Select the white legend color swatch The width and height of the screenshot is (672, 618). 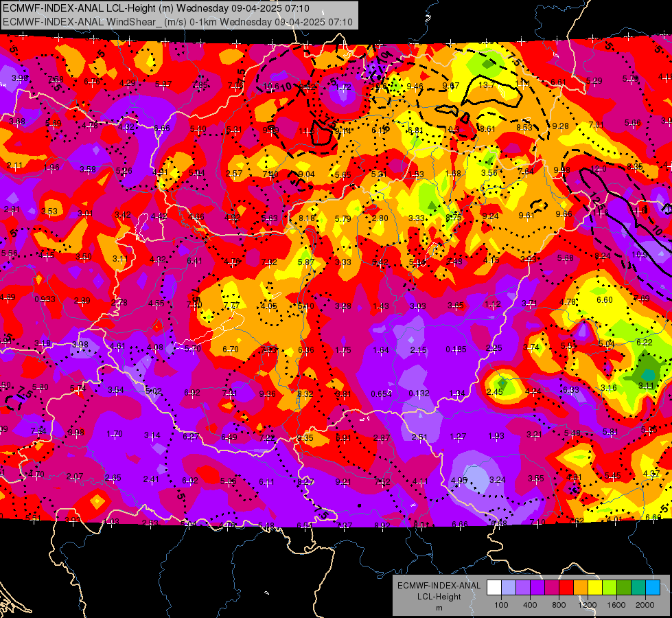pyautogui.click(x=494, y=588)
